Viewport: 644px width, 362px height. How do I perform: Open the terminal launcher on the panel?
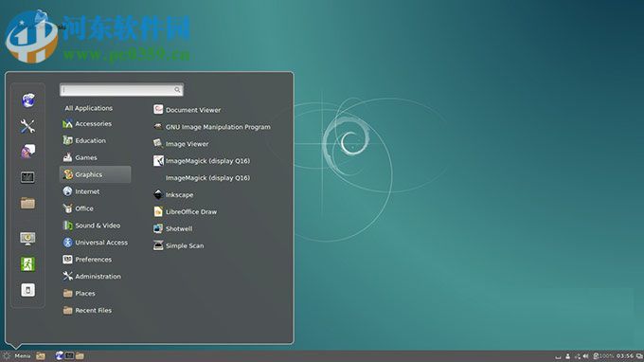click(x=69, y=355)
